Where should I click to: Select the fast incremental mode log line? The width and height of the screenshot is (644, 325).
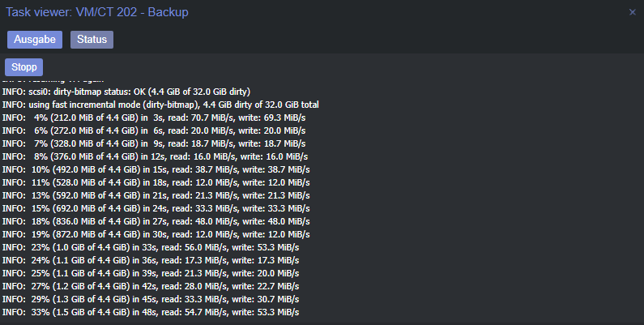point(160,105)
